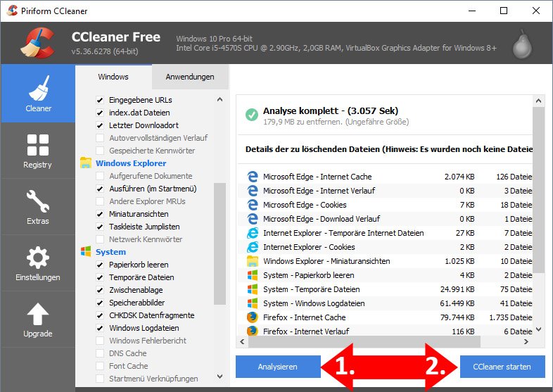
Task: Enable Netzwerk Kennwörter checkbox
Action: tap(100, 239)
